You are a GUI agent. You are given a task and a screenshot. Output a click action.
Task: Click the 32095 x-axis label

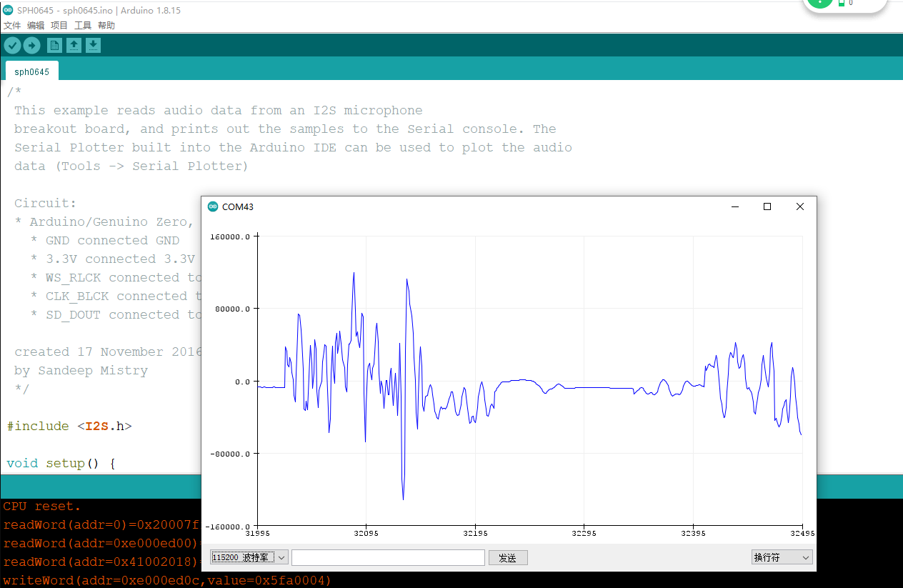366,534
